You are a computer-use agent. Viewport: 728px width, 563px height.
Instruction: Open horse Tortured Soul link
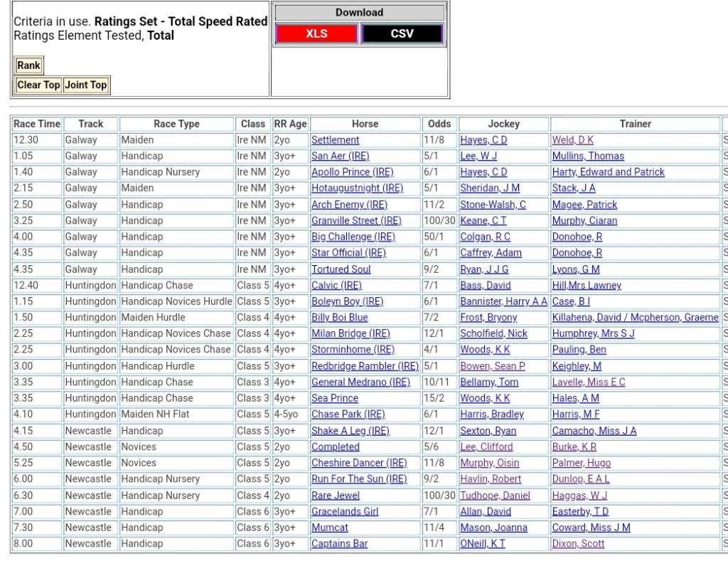pos(341,269)
